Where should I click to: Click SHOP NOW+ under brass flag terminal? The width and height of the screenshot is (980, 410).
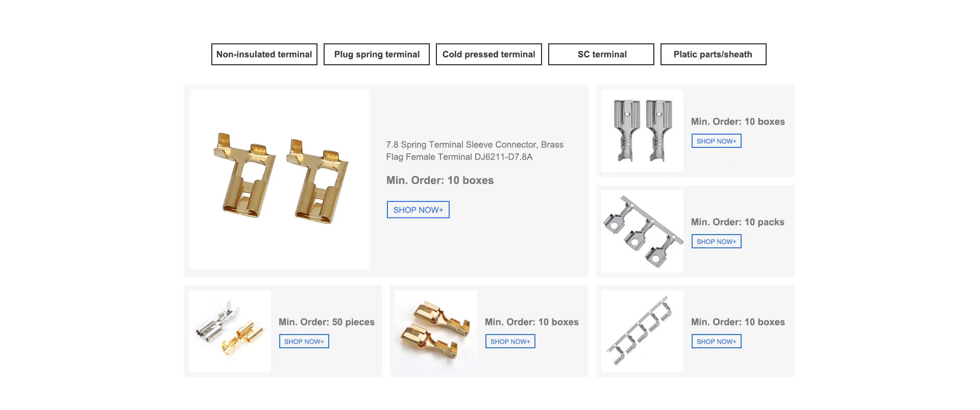pos(418,210)
